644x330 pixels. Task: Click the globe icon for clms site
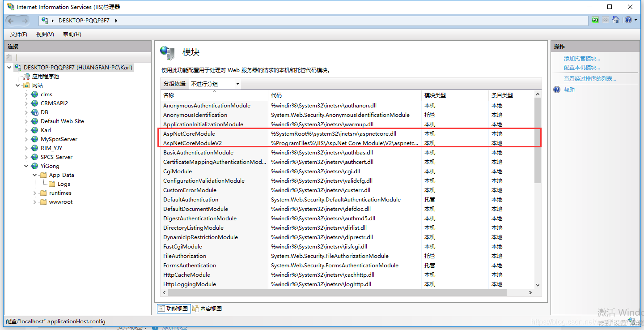34,94
